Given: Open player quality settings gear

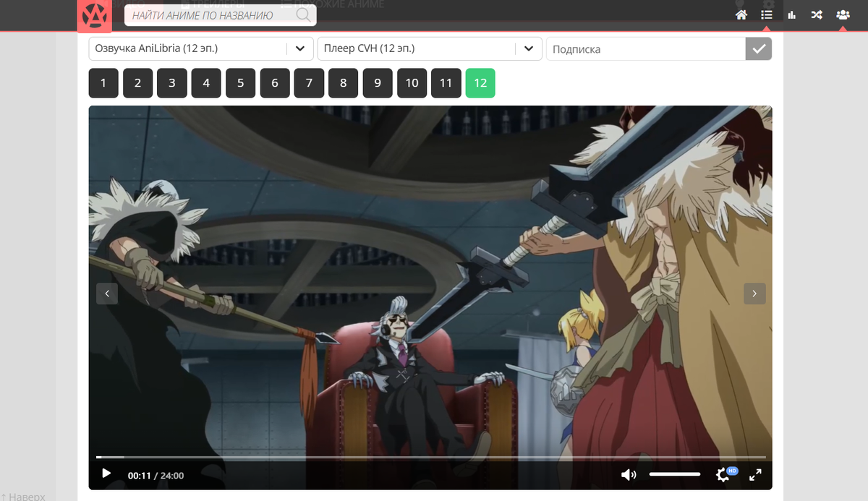Looking at the screenshot, I should click(723, 474).
